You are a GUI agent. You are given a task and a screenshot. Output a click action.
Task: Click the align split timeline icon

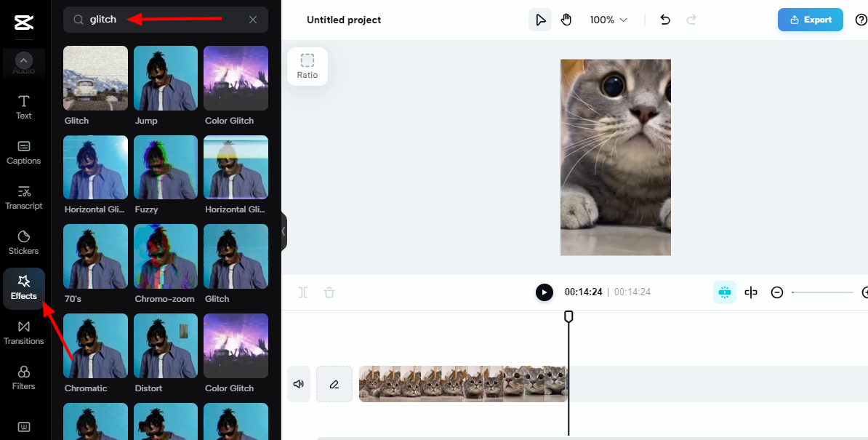pos(751,292)
